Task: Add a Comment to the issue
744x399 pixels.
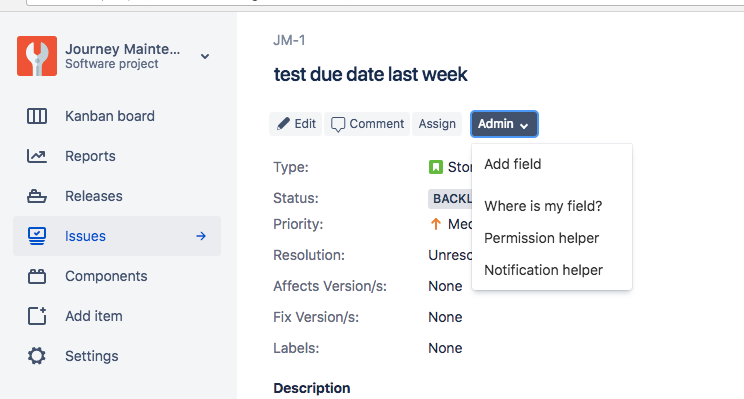Action: [367, 124]
